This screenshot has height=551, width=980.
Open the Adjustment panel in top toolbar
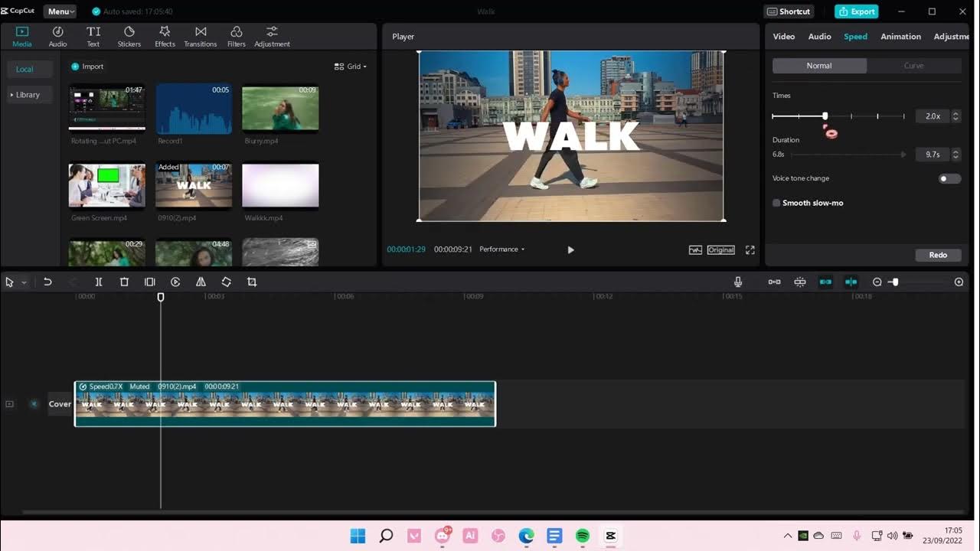272,36
